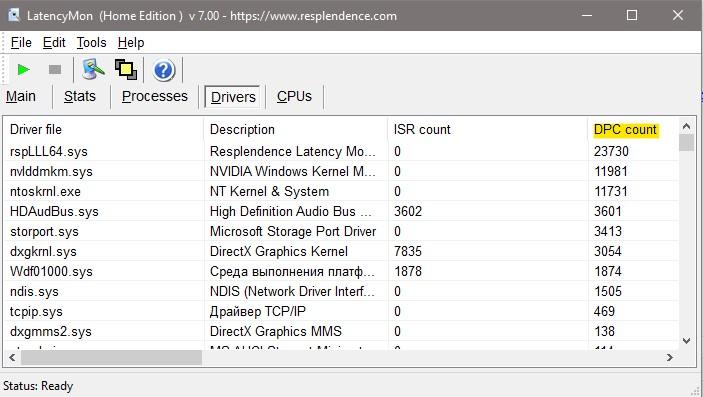The image size is (703, 397).
Task: Click the DPC count value 3054
Action: [608, 251]
